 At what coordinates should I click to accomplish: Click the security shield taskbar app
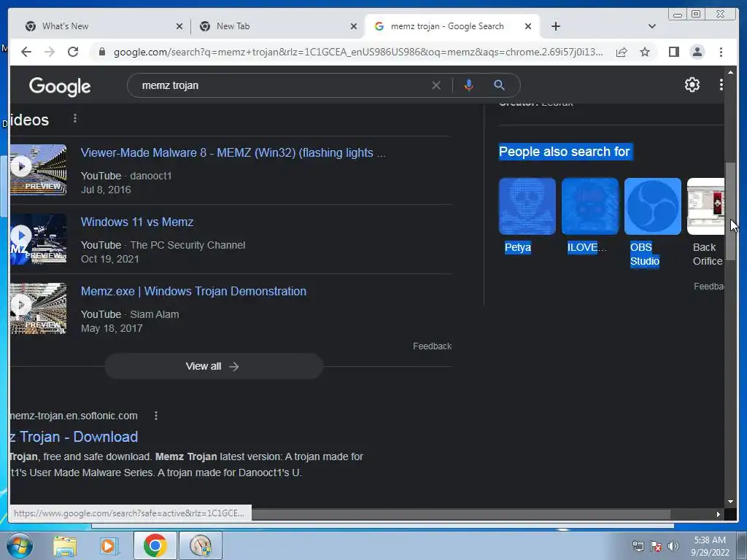pos(201,545)
